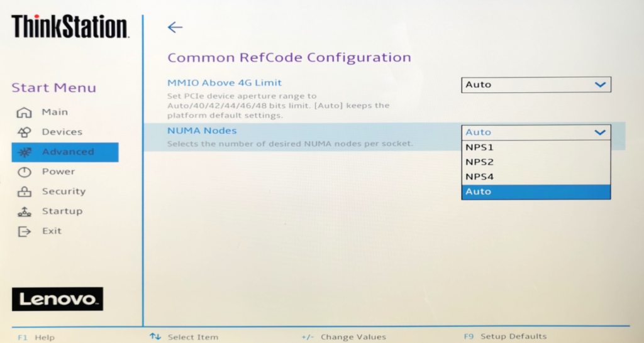The height and width of the screenshot is (343, 644).
Task: Click the Start Menu heading
Action: pos(54,87)
